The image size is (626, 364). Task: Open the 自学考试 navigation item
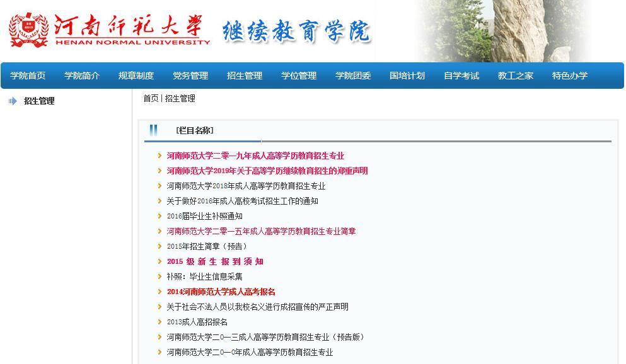point(461,76)
